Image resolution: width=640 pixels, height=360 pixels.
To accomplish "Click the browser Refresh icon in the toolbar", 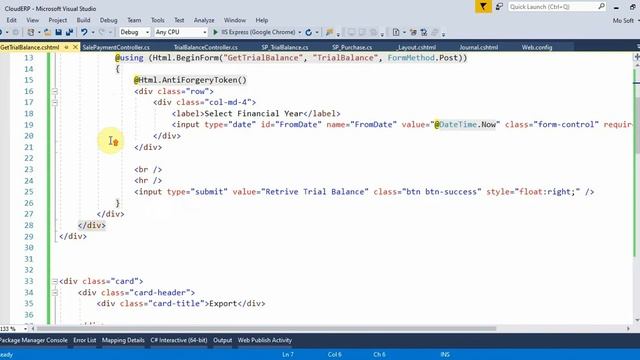I will tap(309, 32).
